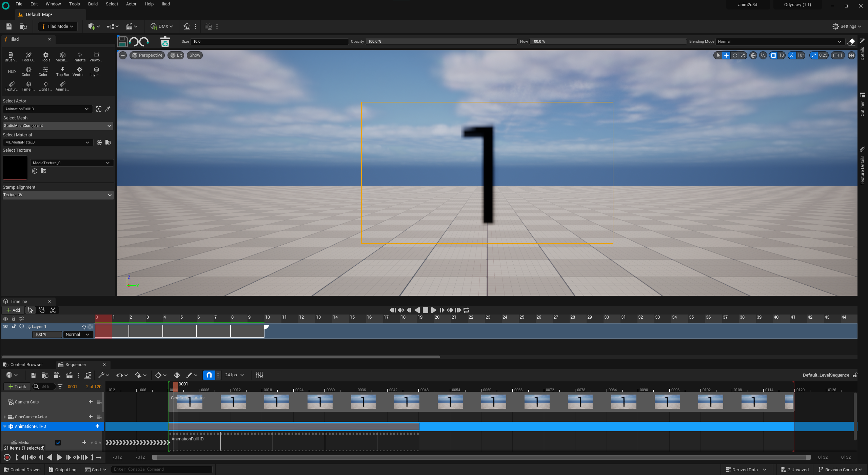The image size is (868, 475).
Task: Open the Select Actor AnimationFullHD dropdown
Action: click(x=47, y=109)
